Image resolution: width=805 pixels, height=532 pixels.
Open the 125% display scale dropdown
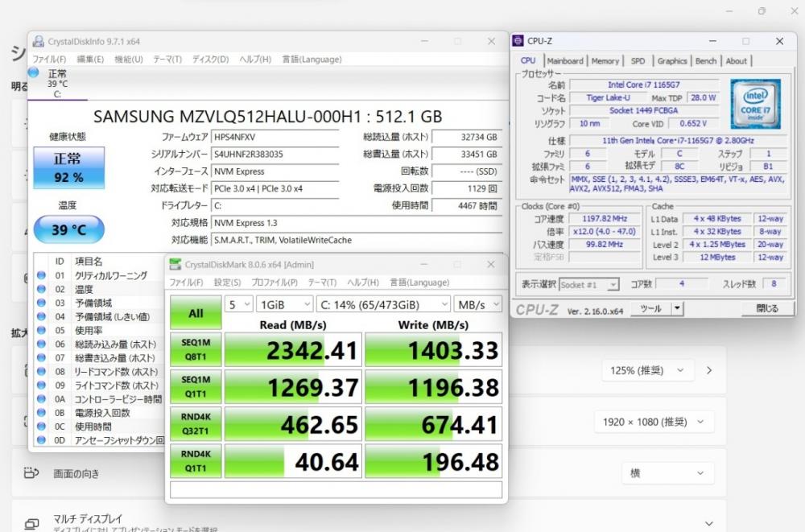click(x=647, y=370)
